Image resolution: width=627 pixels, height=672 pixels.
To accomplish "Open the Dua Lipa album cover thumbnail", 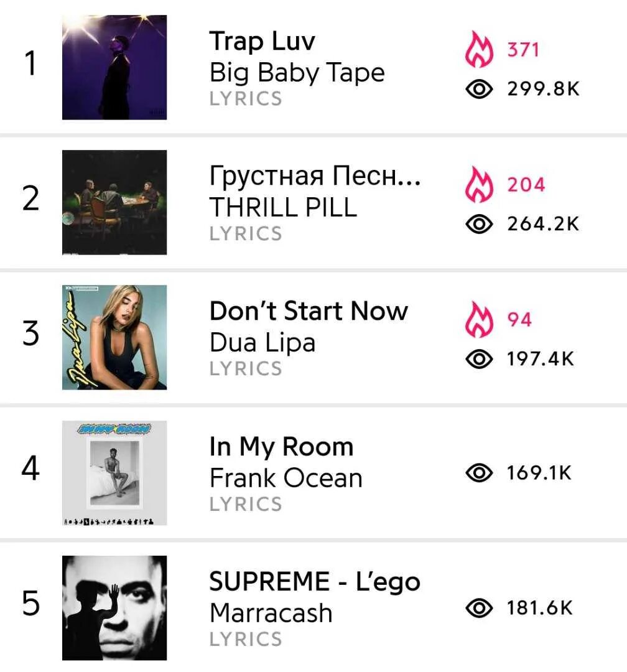I will coord(114,337).
